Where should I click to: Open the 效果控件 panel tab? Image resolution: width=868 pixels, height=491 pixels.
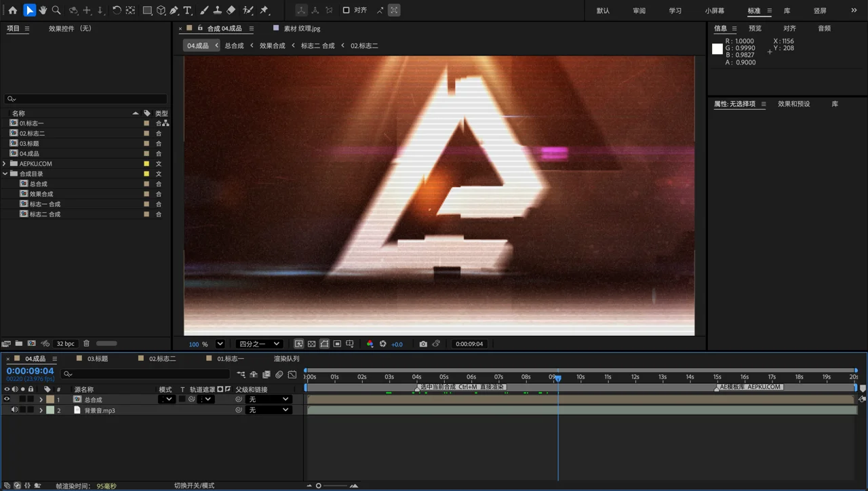click(70, 28)
